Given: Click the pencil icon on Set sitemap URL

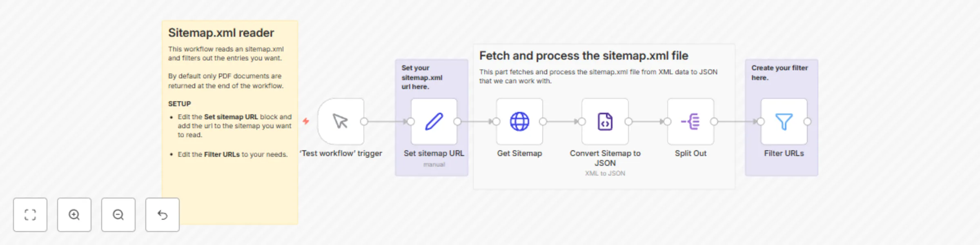Looking at the screenshot, I should (x=434, y=121).
